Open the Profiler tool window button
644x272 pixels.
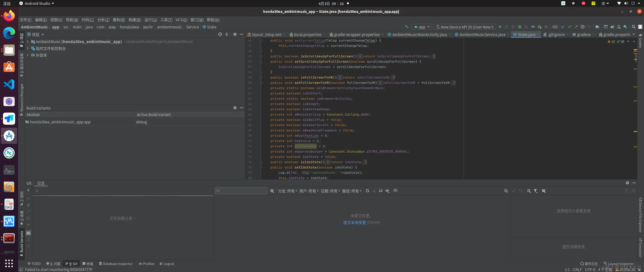click(147, 264)
